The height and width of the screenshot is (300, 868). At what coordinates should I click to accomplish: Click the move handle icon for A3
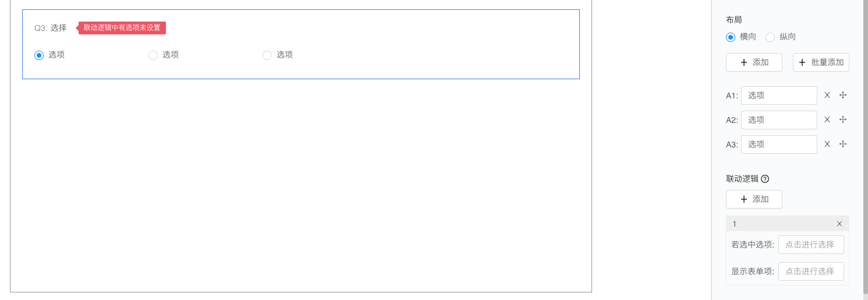click(x=842, y=144)
